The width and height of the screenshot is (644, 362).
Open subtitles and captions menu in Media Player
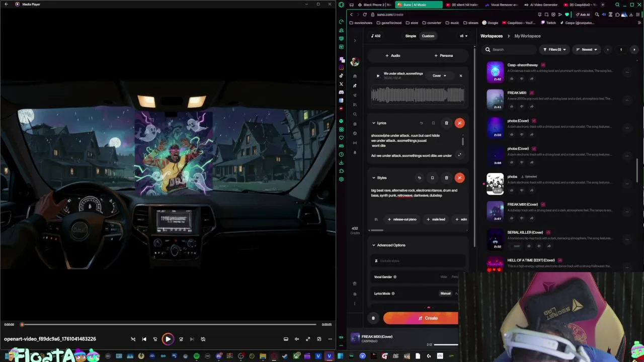286,339
